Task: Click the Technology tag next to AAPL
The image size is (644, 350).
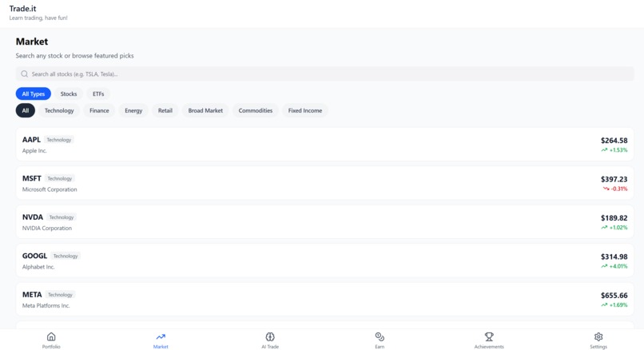Action: [x=59, y=140]
